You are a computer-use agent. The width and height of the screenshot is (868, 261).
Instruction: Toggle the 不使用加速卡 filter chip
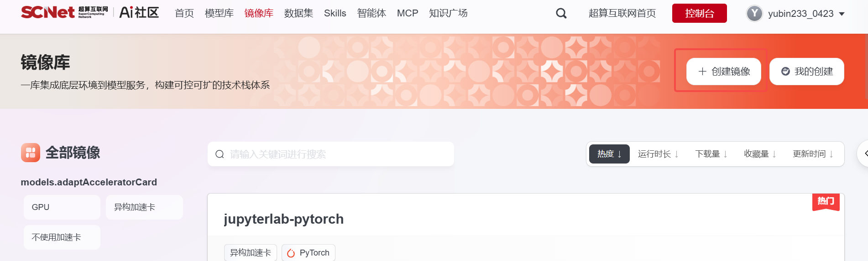coord(62,237)
